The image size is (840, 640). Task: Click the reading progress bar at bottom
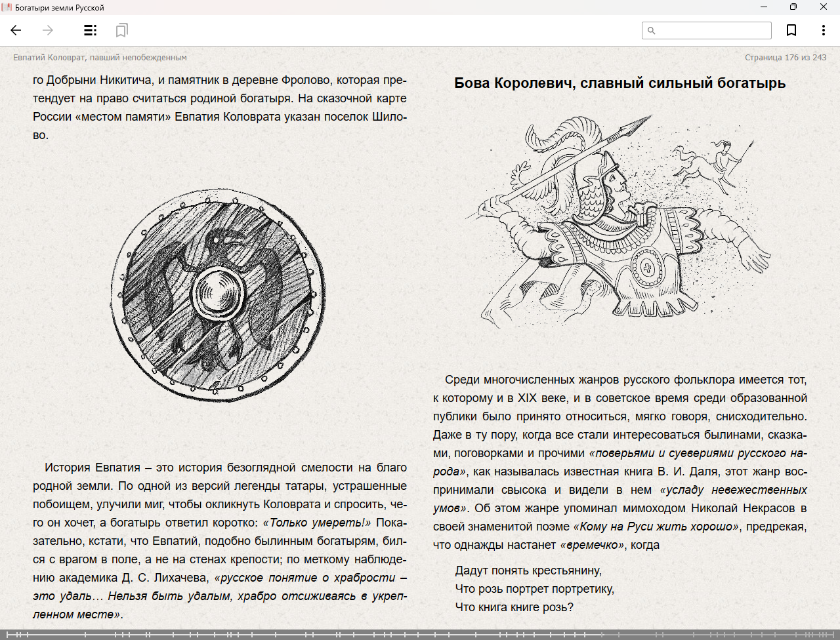(420, 634)
